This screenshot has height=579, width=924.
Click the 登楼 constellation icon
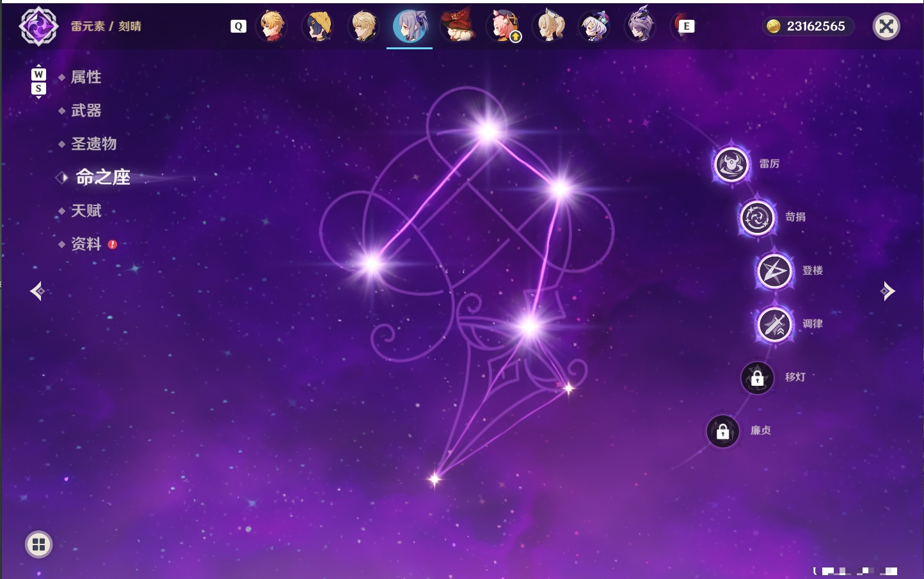point(774,271)
